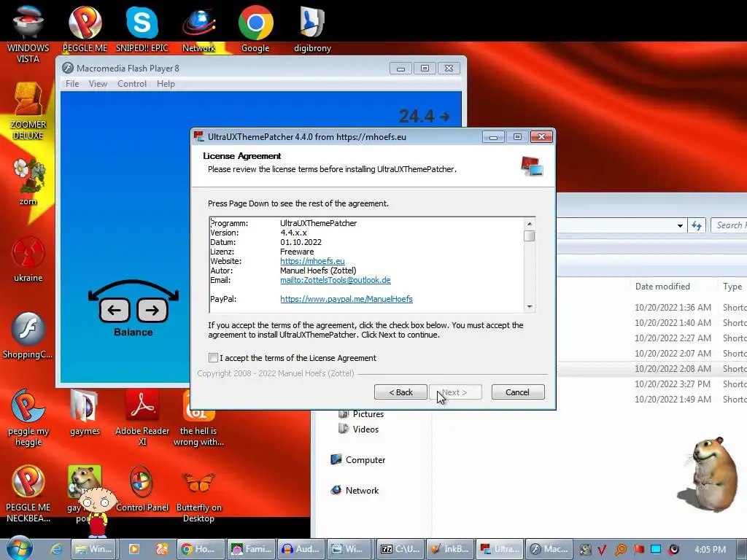This screenshot has height=560, width=747.
Task: Switch to Fami... taskbar button
Action: 251,549
